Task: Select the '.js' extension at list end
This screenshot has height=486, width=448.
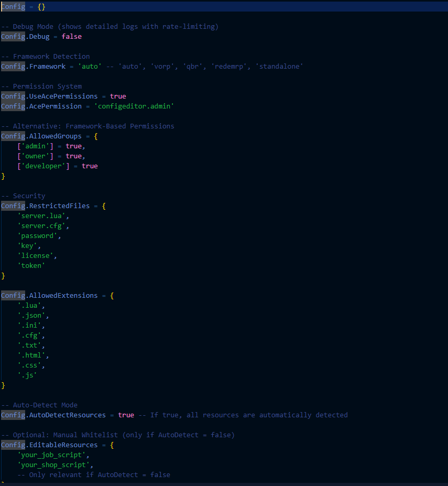Action: click(x=27, y=375)
